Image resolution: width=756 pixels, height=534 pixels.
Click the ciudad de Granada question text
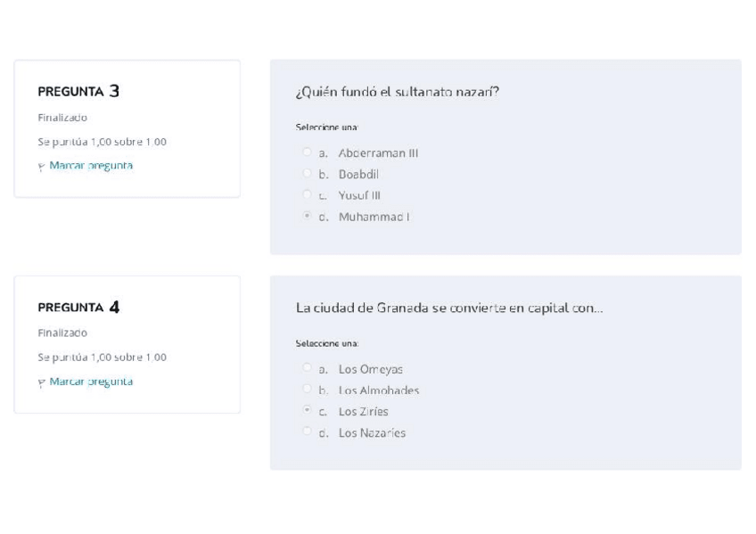point(448,308)
